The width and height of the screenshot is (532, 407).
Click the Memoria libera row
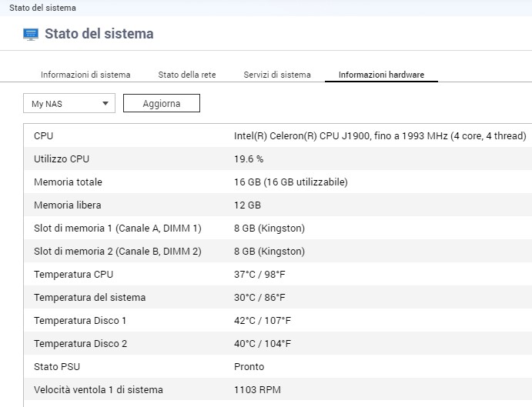pyautogui.click(x=277, y=205)
